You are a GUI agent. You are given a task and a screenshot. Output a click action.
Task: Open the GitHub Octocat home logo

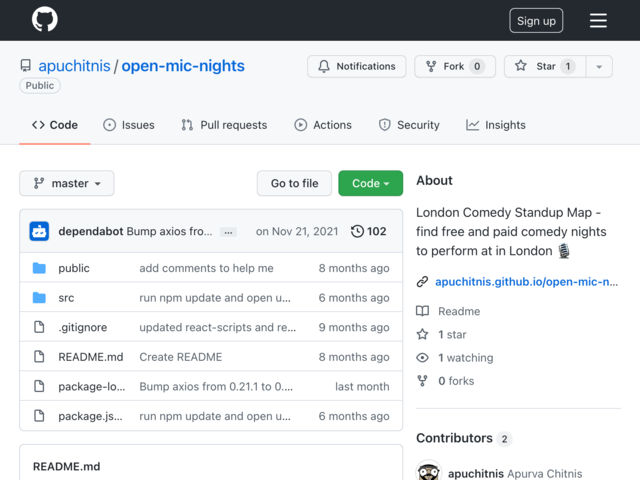(44, 19)
